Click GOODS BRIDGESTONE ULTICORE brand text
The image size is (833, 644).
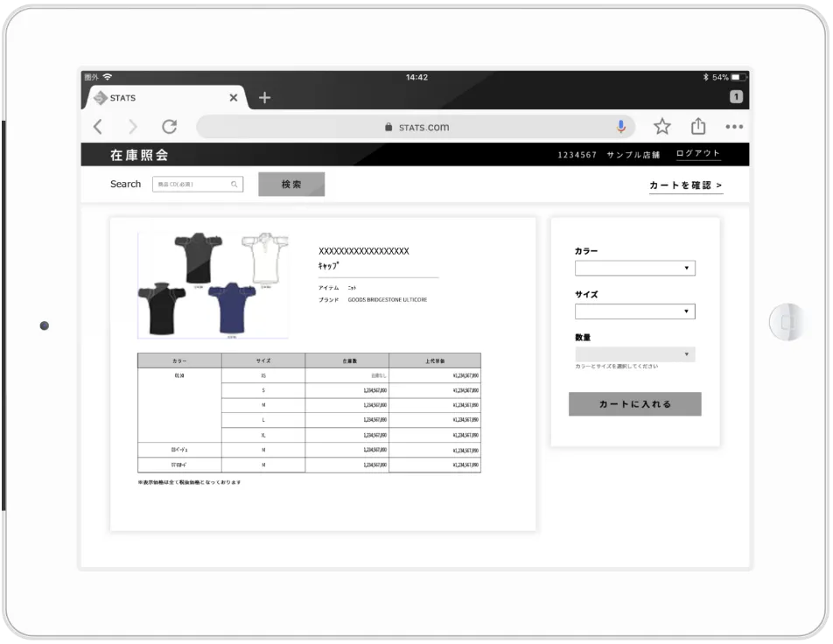point(388,299)
